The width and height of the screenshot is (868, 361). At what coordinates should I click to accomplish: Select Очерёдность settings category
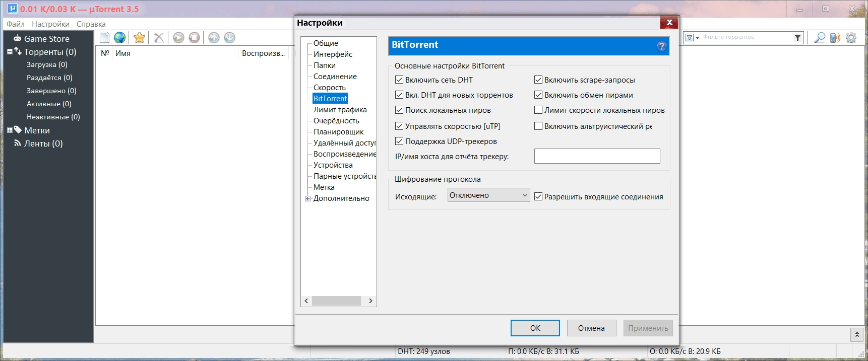tap(336, 120)
